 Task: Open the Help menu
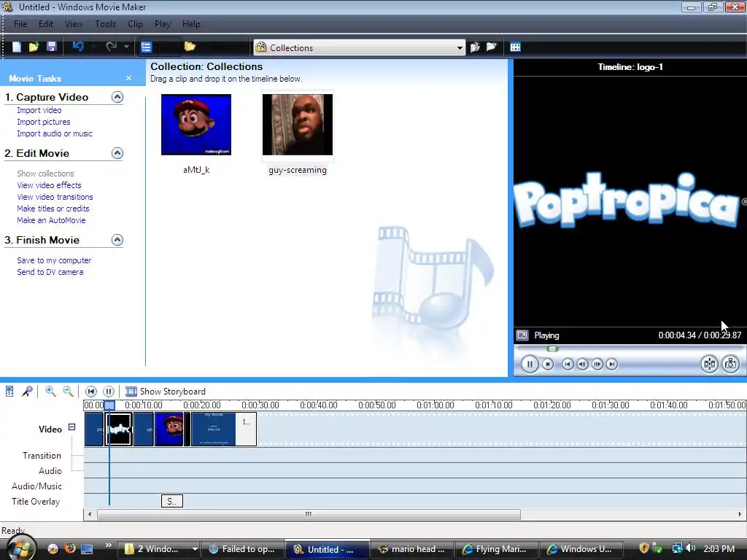coord(191,24)
